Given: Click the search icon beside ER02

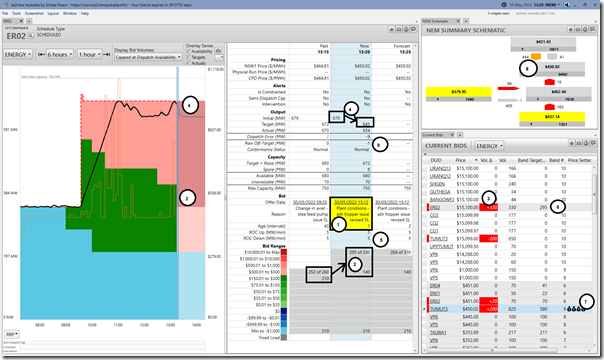Looking at the screenshot, I should tap(30, 36).
